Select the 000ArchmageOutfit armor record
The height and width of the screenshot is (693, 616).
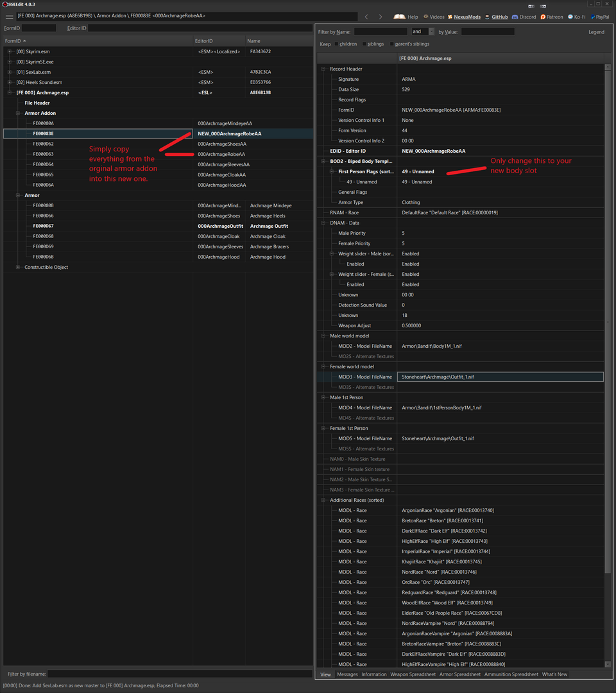(x=158, y=226)
